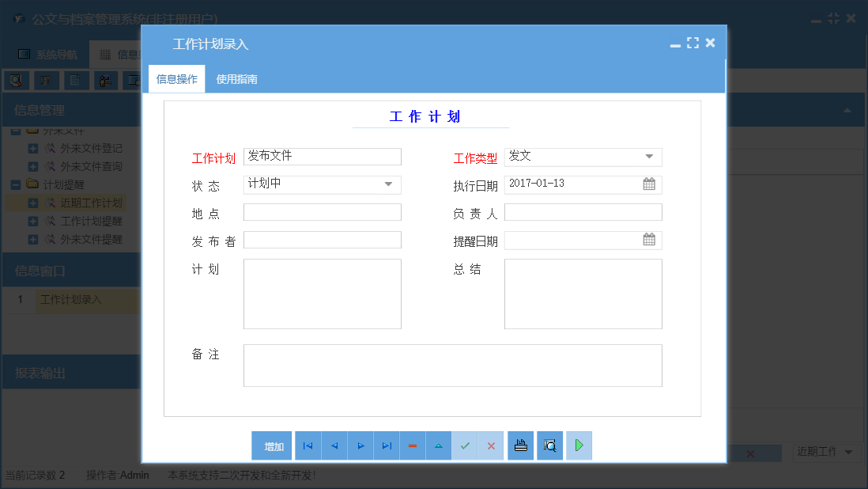Image resolution: width=868 pixels, height=489 pixels.
Task: Open the 执行日期 calendar picker
Action: click(650, 184)
